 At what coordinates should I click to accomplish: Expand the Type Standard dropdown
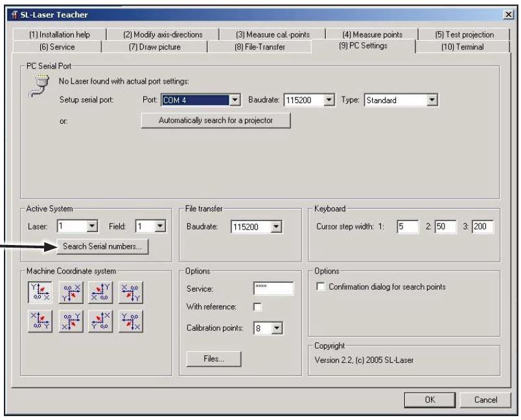coord(432,100)
